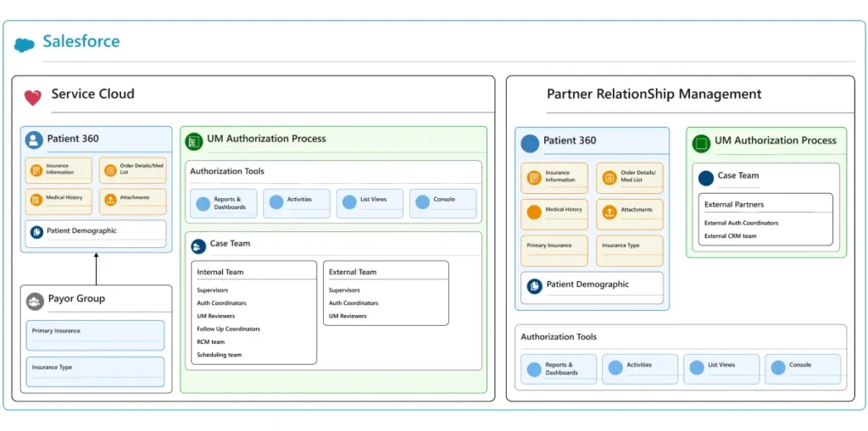Click the External Team heading

(x=353, y=272)
